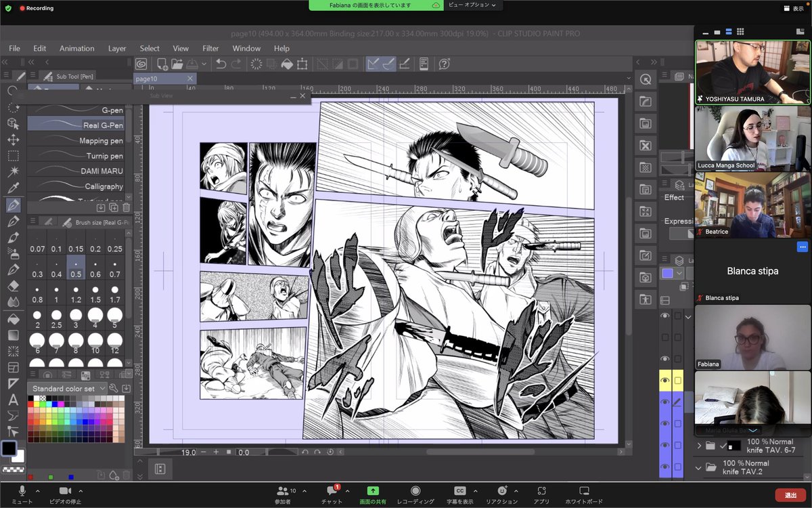Click black main color swatch

(x=9, y=448)
